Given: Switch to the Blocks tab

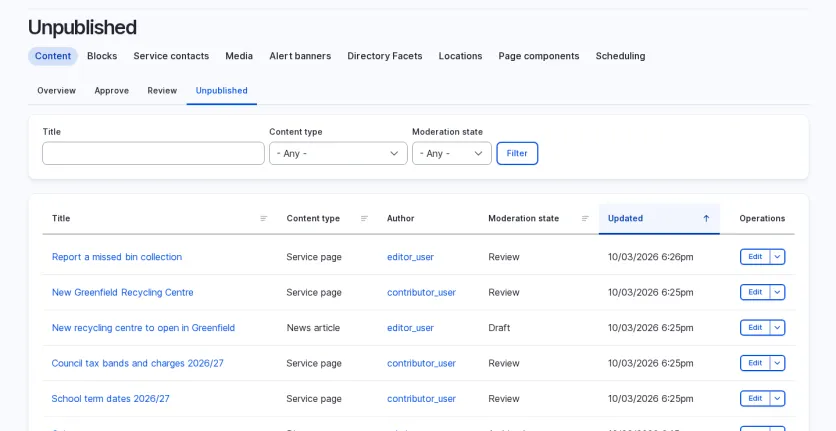Looking at the screenshot, I should [102, 56].
